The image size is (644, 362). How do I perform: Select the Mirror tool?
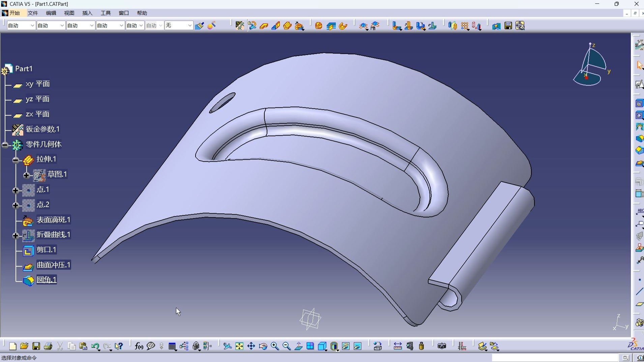(x=452, y=26)
